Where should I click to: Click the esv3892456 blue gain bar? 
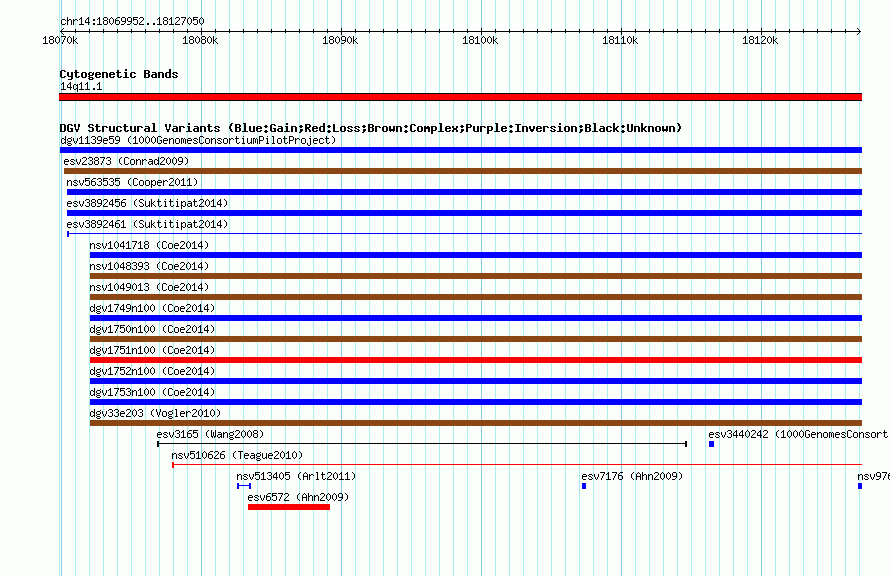[x=464, y=213]
